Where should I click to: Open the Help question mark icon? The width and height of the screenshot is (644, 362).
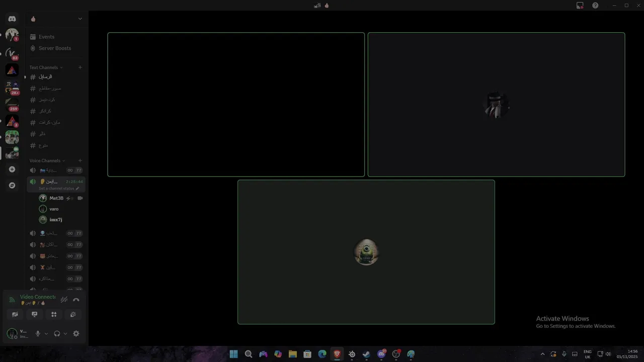pos(595,5)
